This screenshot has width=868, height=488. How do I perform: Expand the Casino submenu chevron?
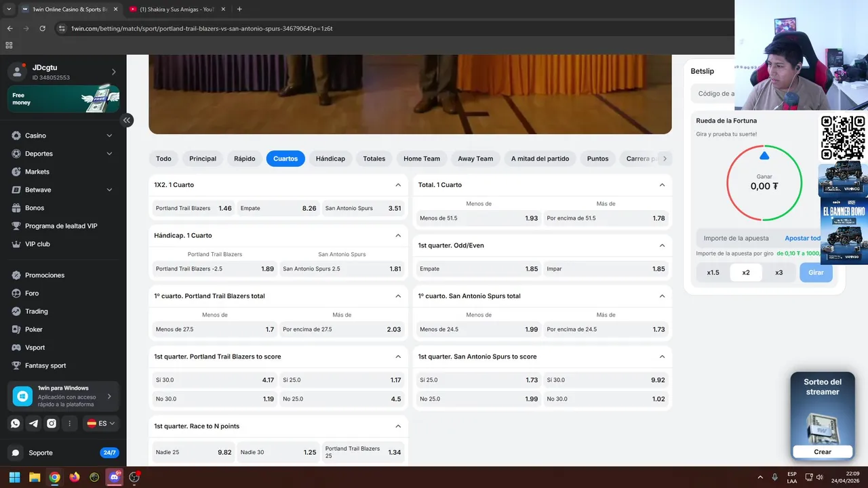point(110,136)
